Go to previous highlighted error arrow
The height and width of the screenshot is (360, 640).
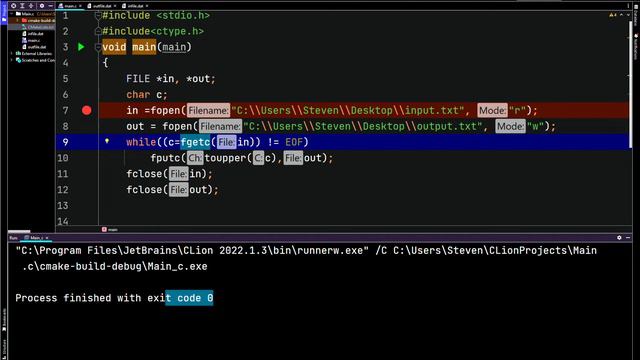point(622,15)
